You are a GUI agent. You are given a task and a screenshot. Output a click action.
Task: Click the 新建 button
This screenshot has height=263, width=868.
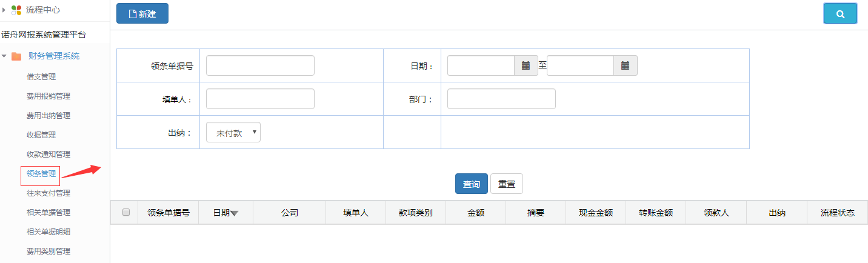click(x=142, y=13)
